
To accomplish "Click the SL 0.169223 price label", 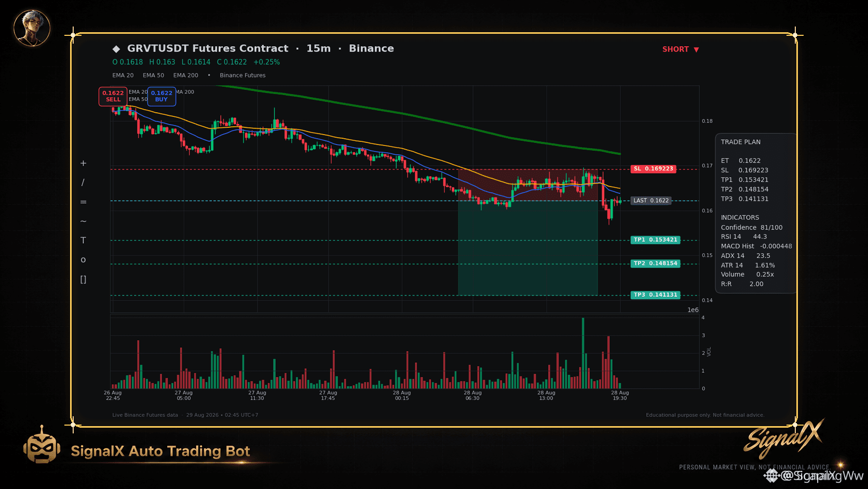I will pyautogui.click(x=654, y=169).
